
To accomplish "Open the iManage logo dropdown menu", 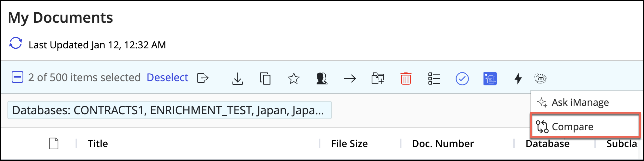I will [540, 78].
